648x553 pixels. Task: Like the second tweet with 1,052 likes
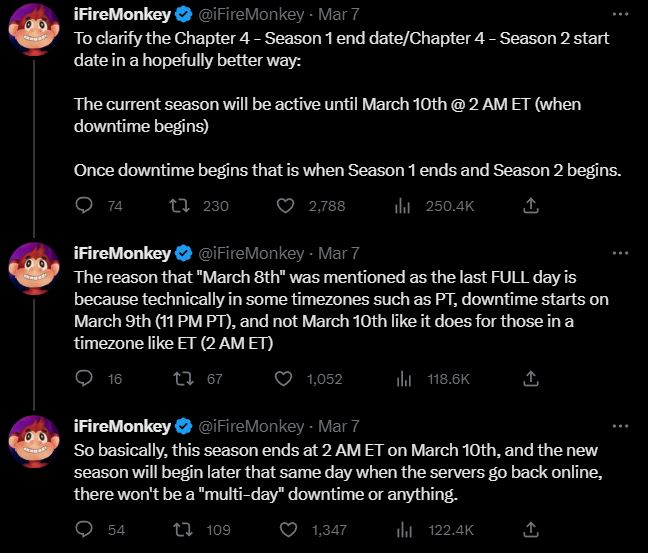pos(284,378)
